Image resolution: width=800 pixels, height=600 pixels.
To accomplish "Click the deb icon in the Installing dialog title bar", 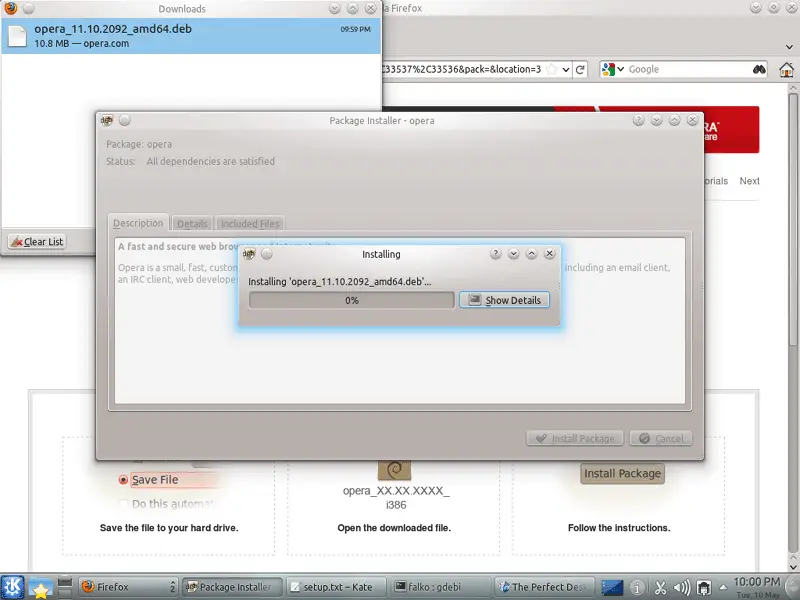I will pyautogui.click(x=248, y=254).
